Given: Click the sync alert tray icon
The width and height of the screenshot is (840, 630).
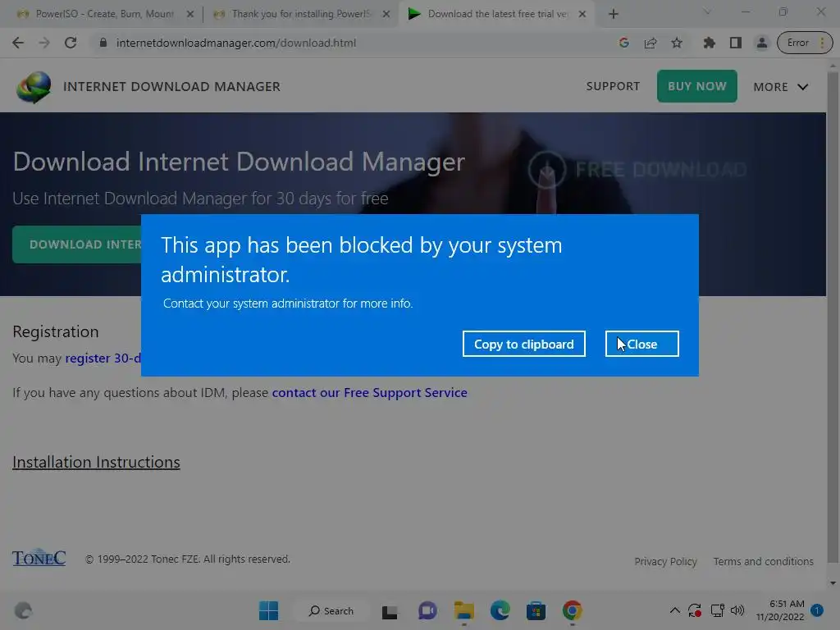Looking at the screenshot, I should [695, 610].
